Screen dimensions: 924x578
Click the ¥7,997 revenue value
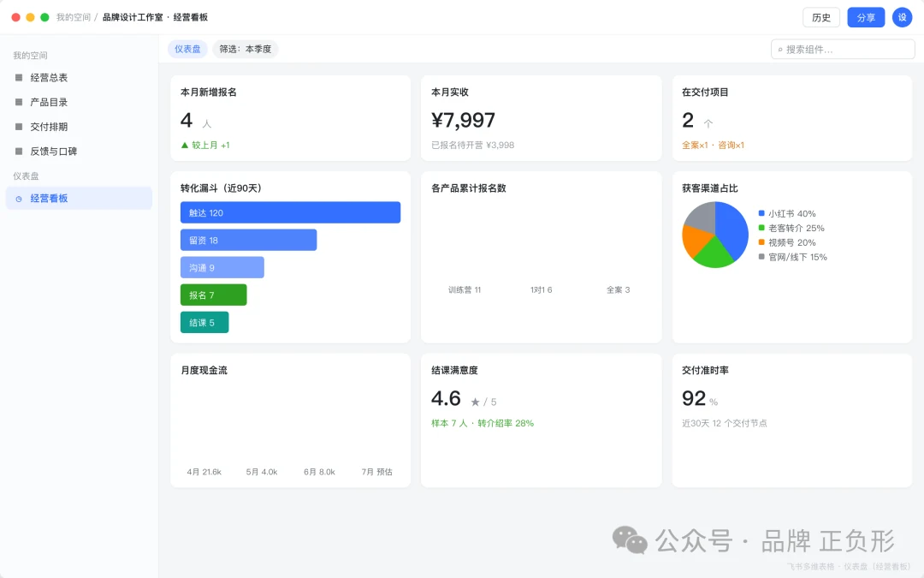(463, 121)
